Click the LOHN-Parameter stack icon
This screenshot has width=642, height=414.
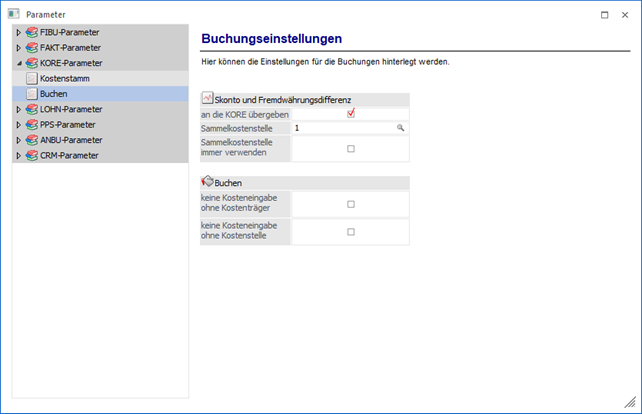click(32, 109)
